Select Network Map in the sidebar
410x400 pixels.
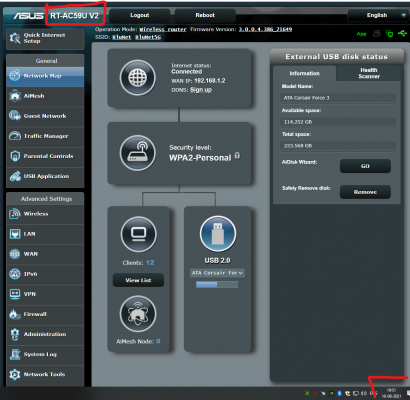[45, 76]
